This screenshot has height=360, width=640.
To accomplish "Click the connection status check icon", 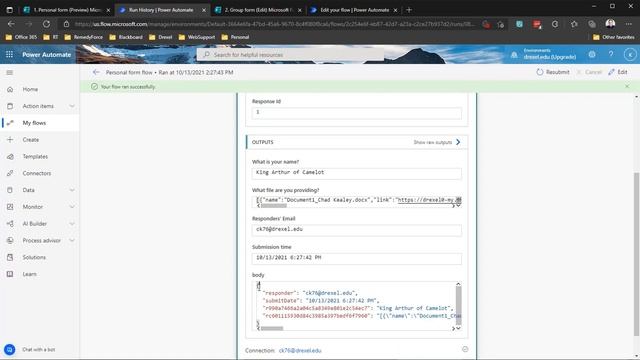I will [x=465, y=349].
